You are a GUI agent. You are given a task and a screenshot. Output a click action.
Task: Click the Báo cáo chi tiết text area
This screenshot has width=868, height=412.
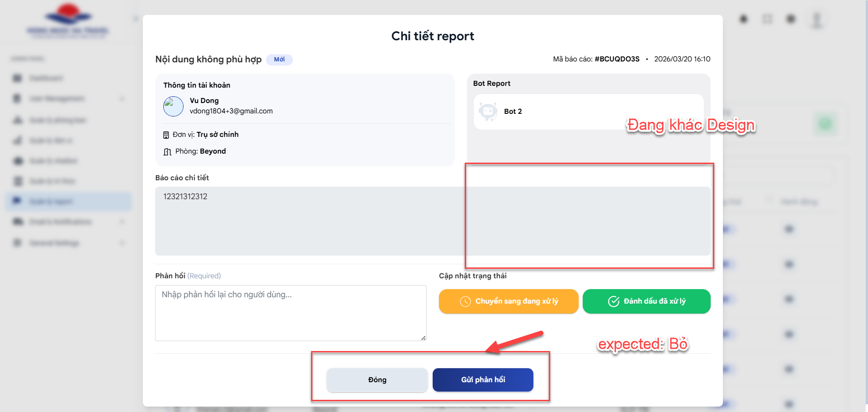coord(307,221)
